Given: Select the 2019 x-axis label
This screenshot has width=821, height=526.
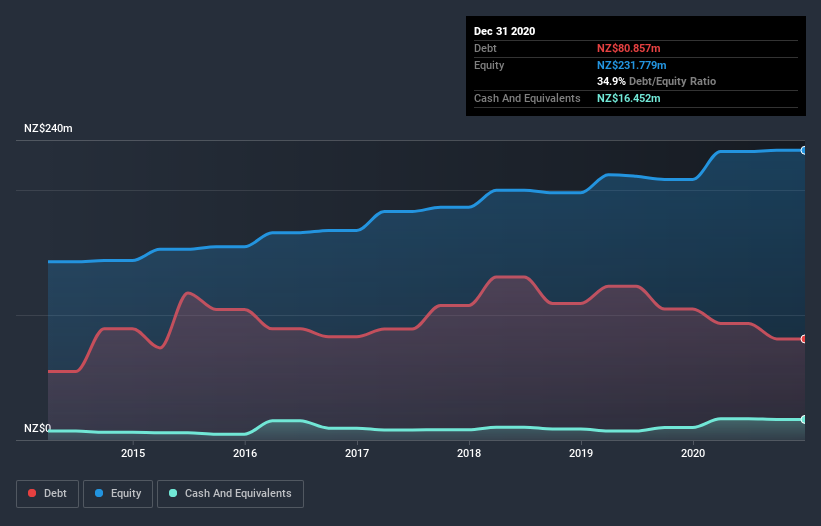Looking at the screenshot, I should (x=581, y=453).
